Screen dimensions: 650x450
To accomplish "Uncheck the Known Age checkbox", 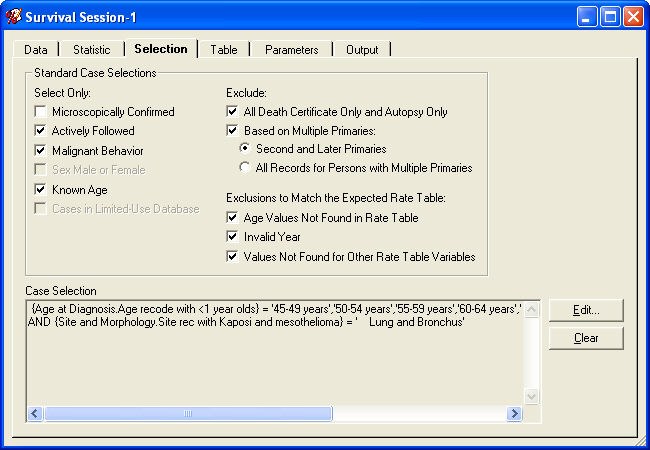I will (41, 189).
